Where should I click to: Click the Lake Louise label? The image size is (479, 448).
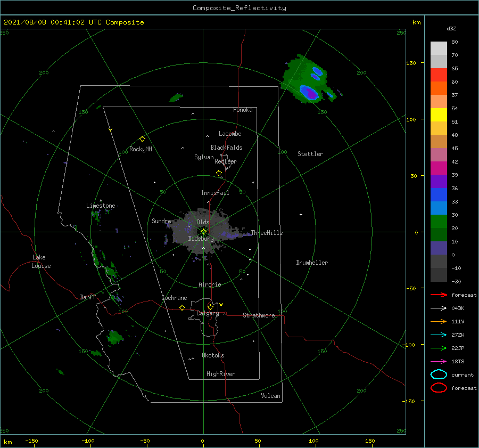[41, 262]
